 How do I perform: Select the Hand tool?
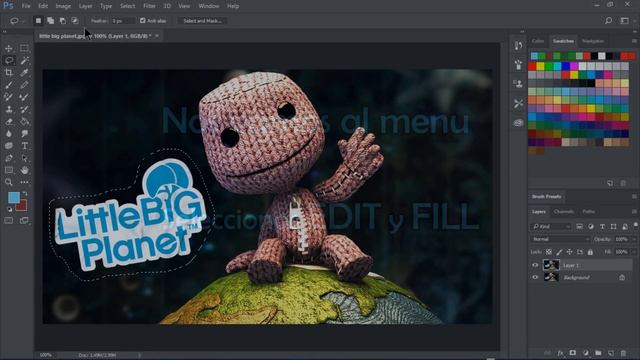tap(24, 170)
